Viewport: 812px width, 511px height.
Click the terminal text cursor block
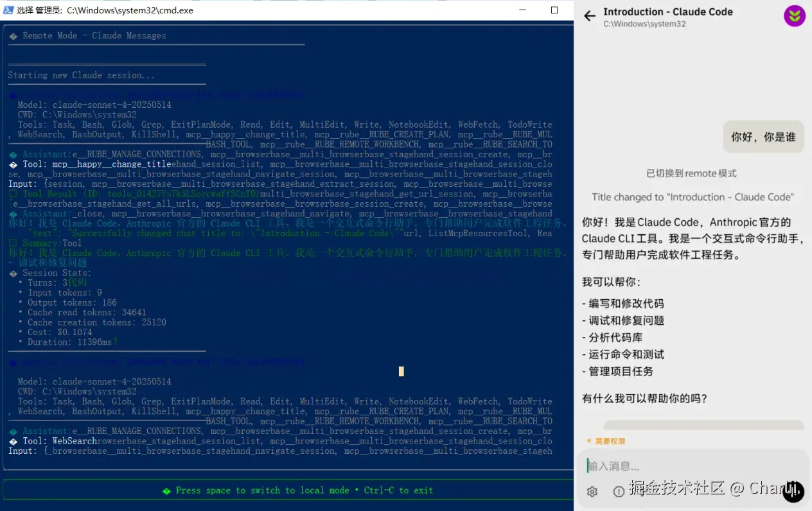click(402, 371)
